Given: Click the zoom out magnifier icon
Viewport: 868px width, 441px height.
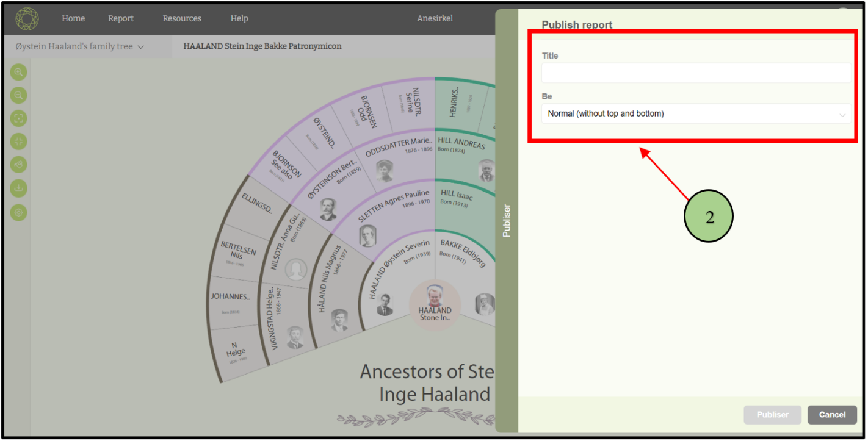Looking at the screenshot, I should (x=19, y=95).
